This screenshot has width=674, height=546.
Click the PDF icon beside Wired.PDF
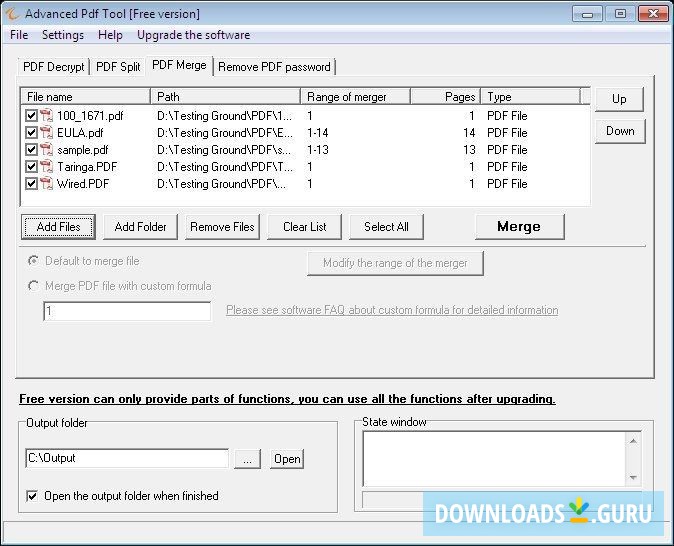[46, 184]
